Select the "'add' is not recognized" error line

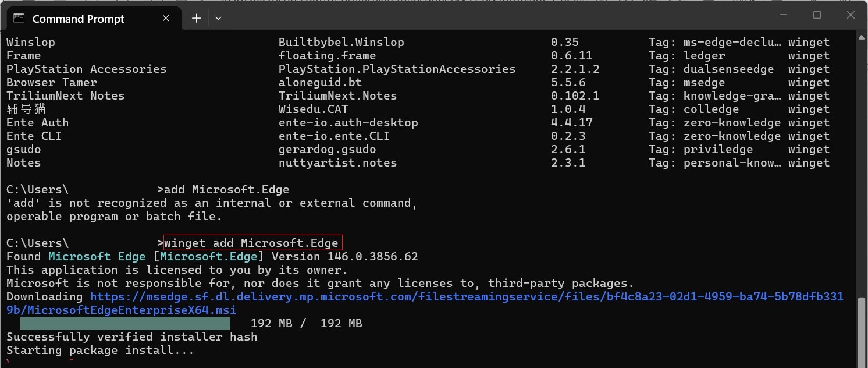pos(212,203)
